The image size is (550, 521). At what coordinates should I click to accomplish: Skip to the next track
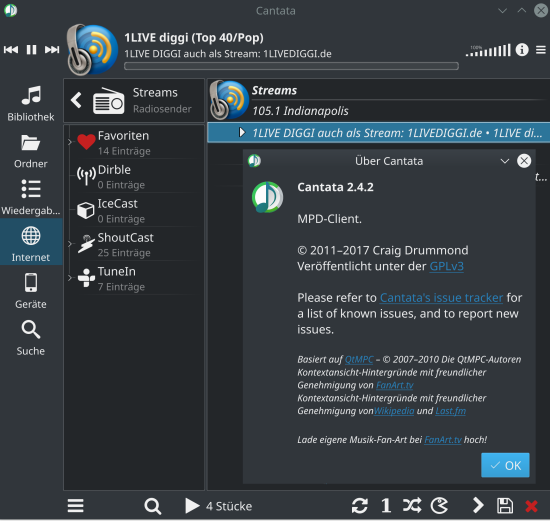[52, 50]
